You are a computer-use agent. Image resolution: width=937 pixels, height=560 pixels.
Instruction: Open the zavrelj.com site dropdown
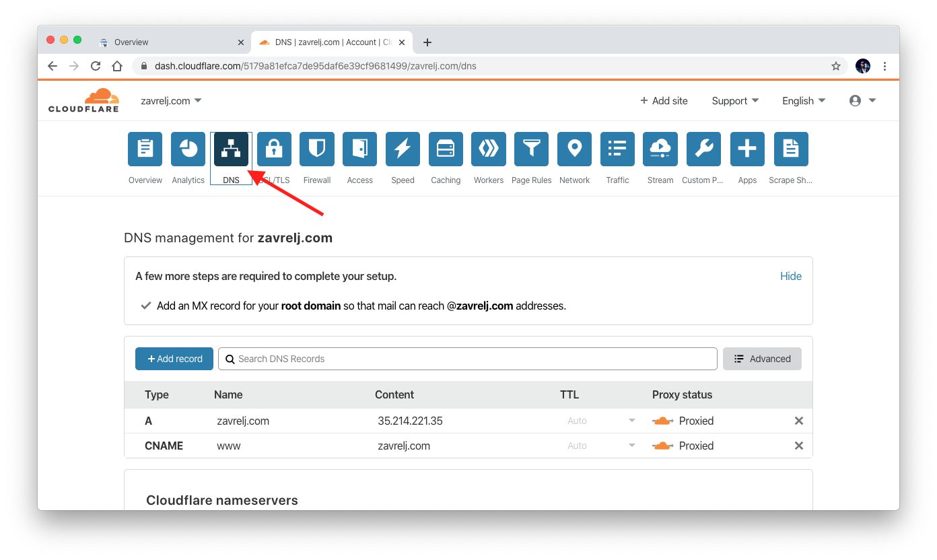point(171,101)
